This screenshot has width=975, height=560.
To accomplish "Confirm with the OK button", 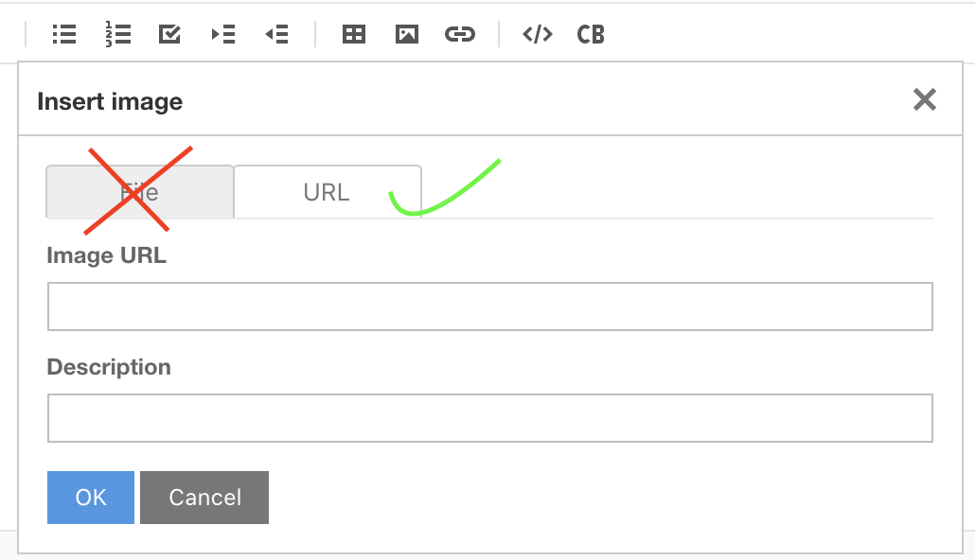I will (x=90, y=497).
